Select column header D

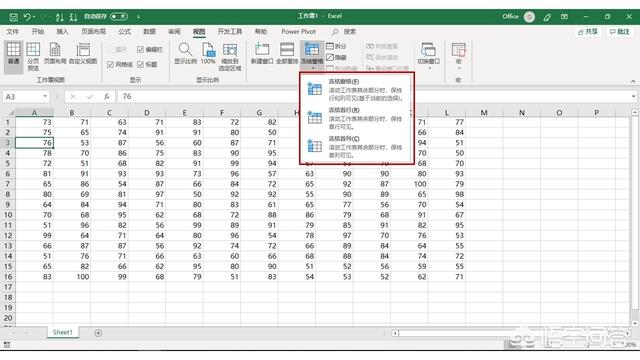pos(147,113)
